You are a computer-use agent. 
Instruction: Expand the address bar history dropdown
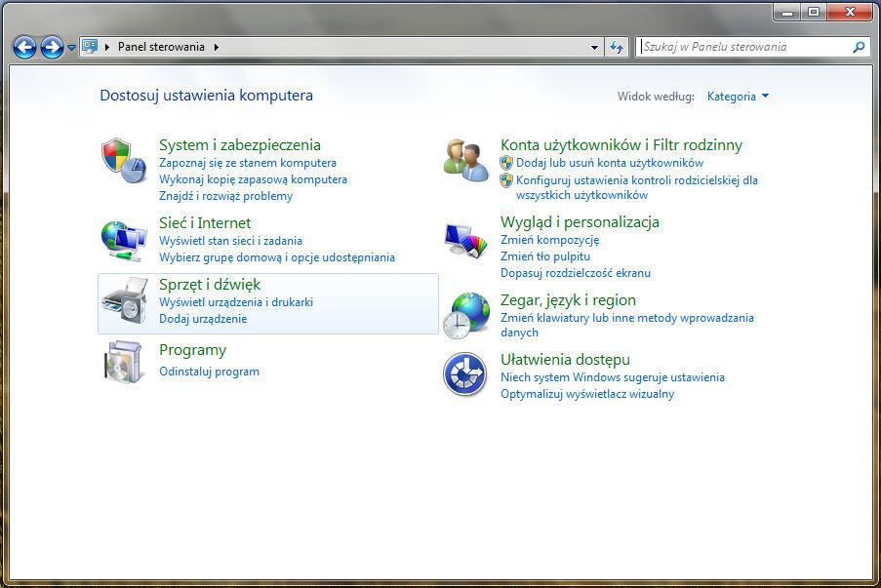[x=594, y=47]
